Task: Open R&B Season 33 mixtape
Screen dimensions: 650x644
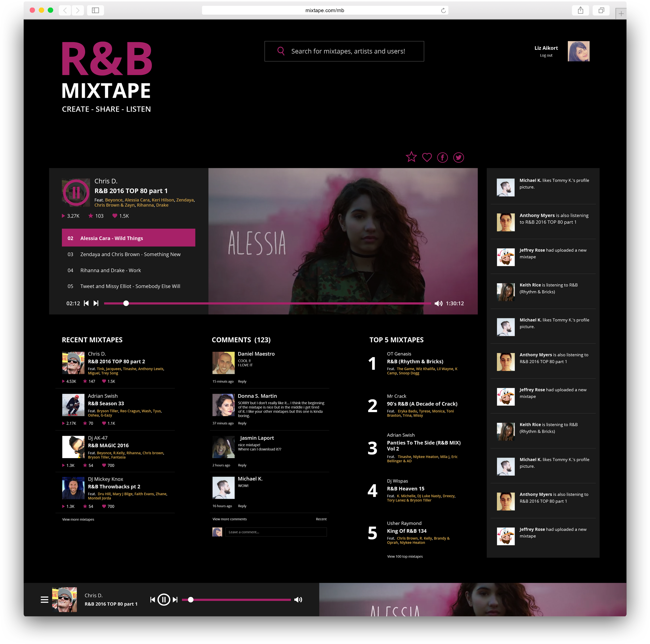Action: (x=106, y=403)
